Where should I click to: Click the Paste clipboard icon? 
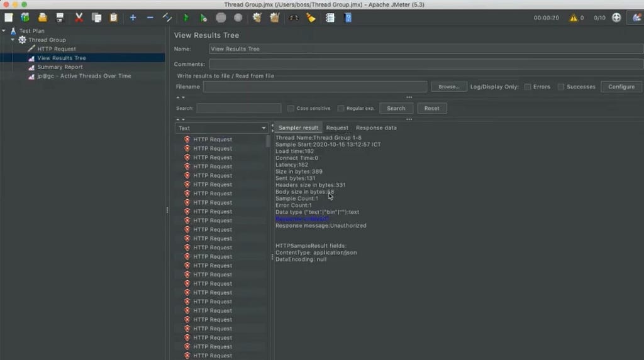pos(114,18)
